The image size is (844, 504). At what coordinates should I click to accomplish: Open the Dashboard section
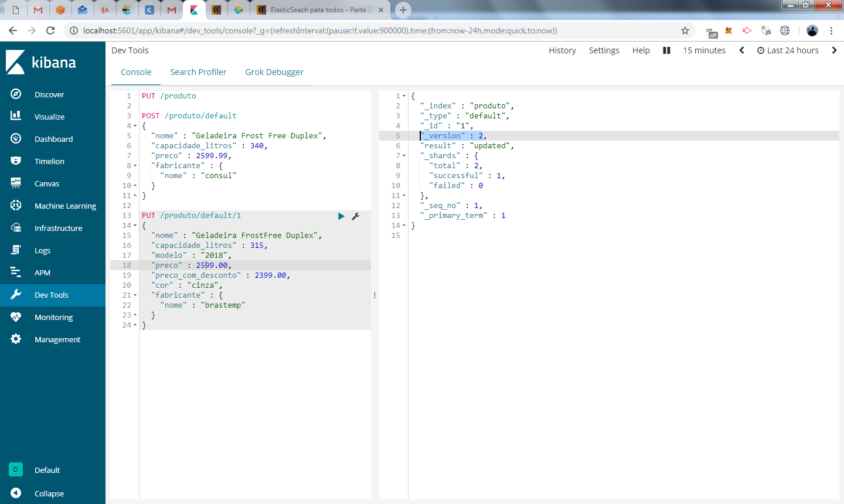tap(53, 139)
